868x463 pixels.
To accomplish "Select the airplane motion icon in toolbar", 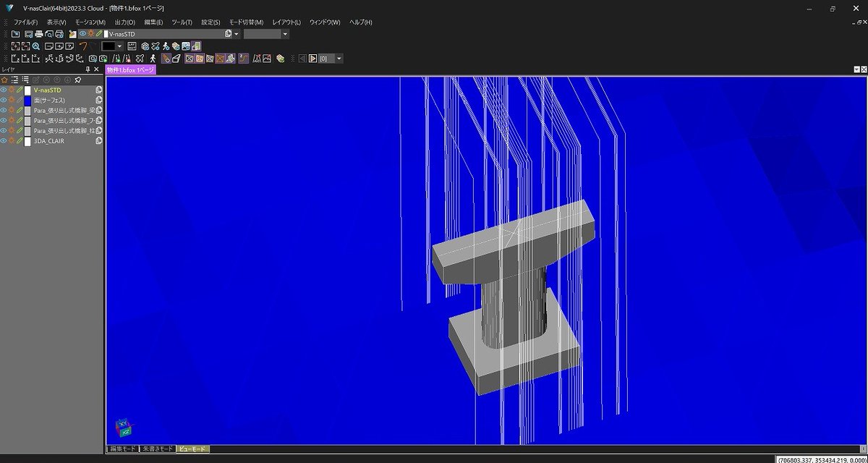I will (x=156, y=46).
